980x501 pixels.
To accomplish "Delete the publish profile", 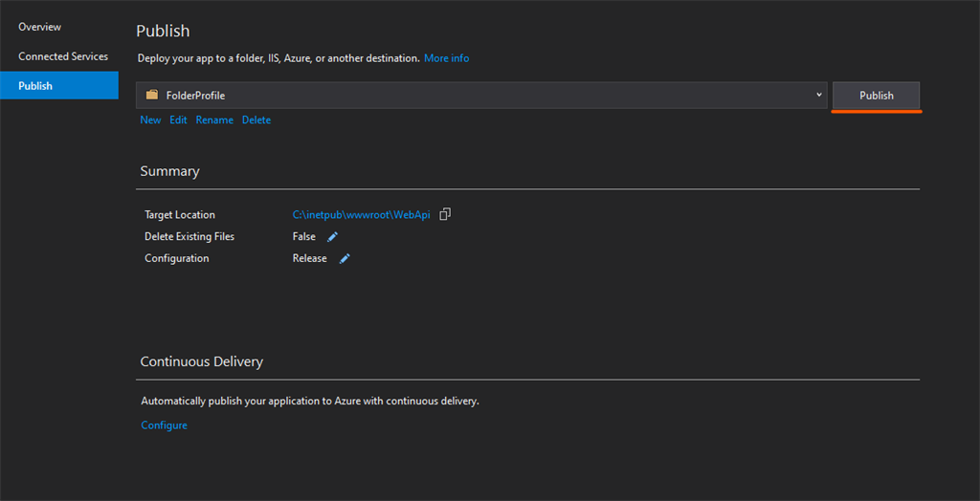I will click(x=256, y=120).
